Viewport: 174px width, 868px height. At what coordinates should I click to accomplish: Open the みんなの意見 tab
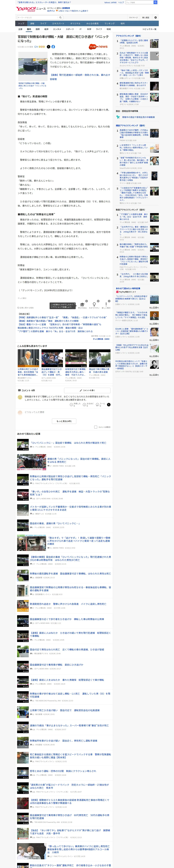pyautogui.click(x=92, y=24)
